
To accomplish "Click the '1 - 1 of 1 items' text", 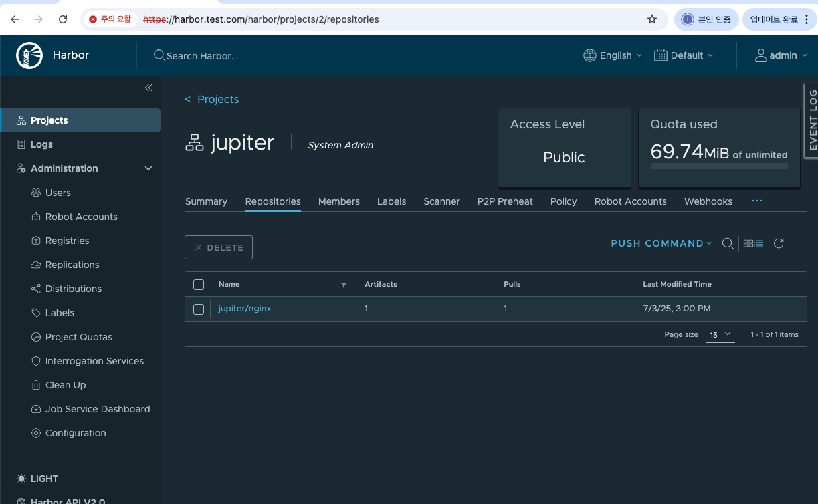I will point(775,334).
